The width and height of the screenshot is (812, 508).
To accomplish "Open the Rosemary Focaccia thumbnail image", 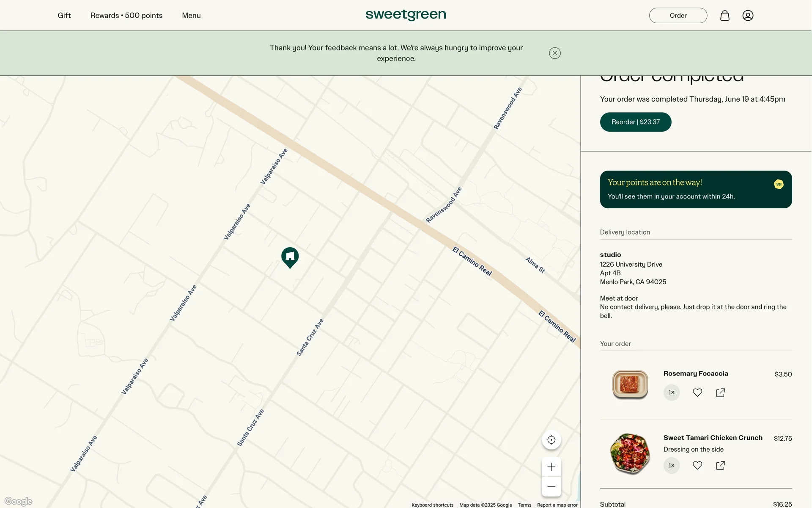I will [x=630, y=384].
